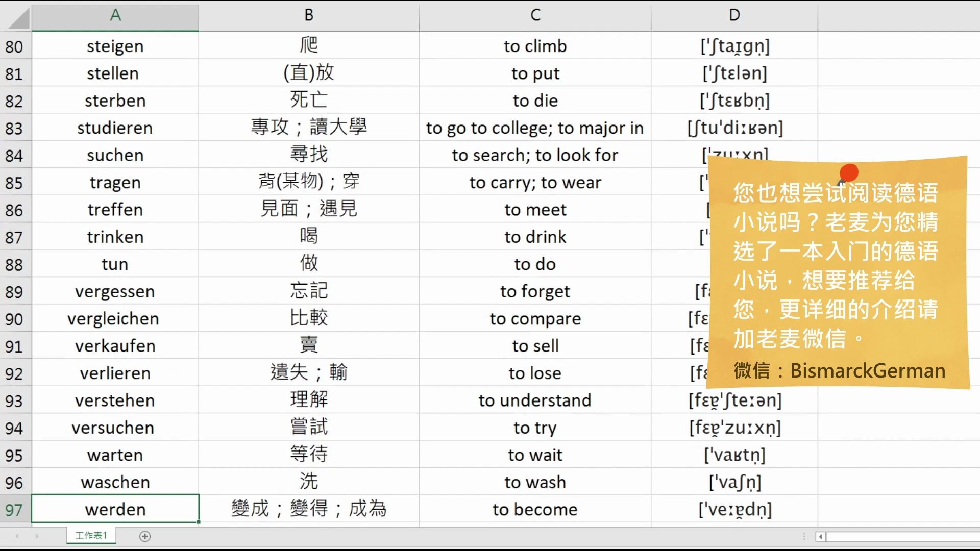
Task: Click cell containing suchen
Action: tap(115, 155)
